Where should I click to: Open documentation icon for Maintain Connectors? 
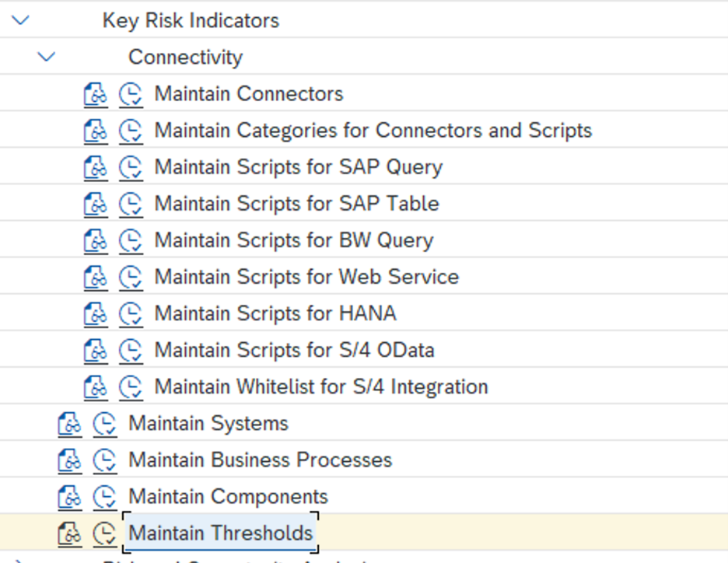pos(95,94)
